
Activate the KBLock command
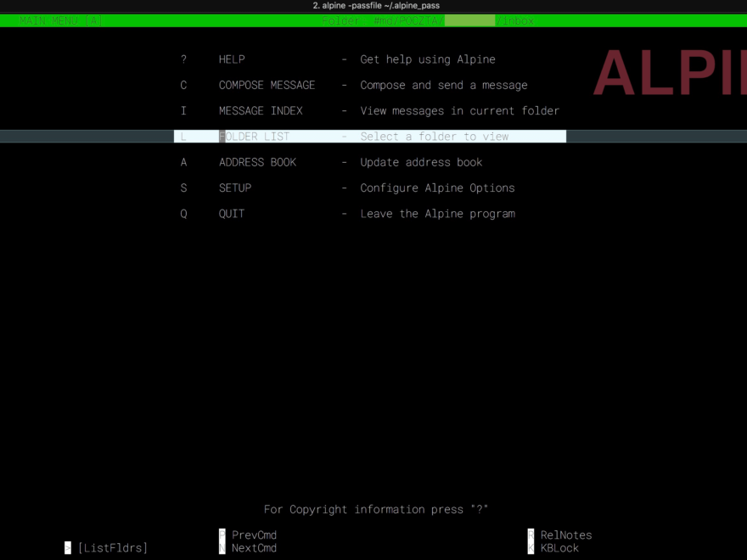559,548
